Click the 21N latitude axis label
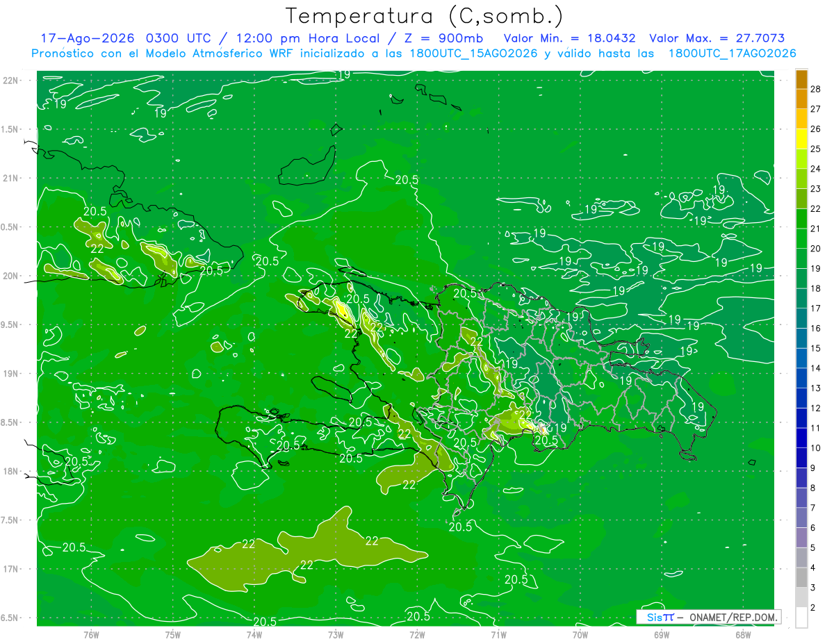Viewport: 834px width, 644px height. (11, 178)
